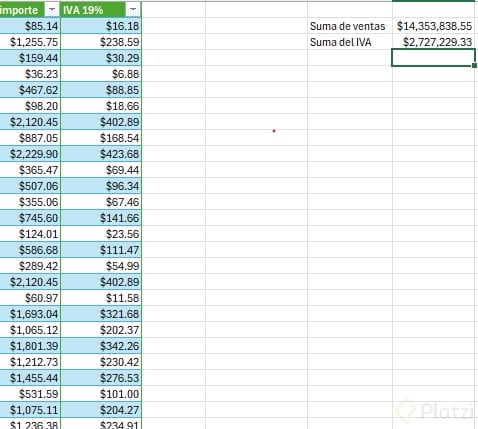Select the $14,353,838.55 total cell
The width and height of the screenshot is (478, 429).
tap(434, 26)
